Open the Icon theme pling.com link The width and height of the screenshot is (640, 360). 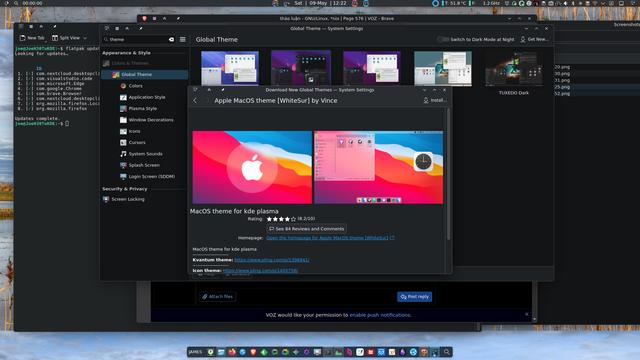tap(260, 271)
